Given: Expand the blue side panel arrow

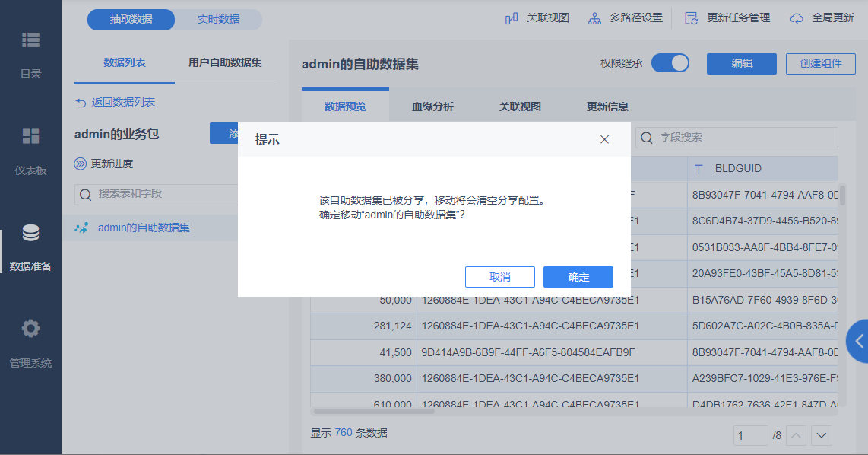Looking at the screenshot, I should tap(858, 341).
